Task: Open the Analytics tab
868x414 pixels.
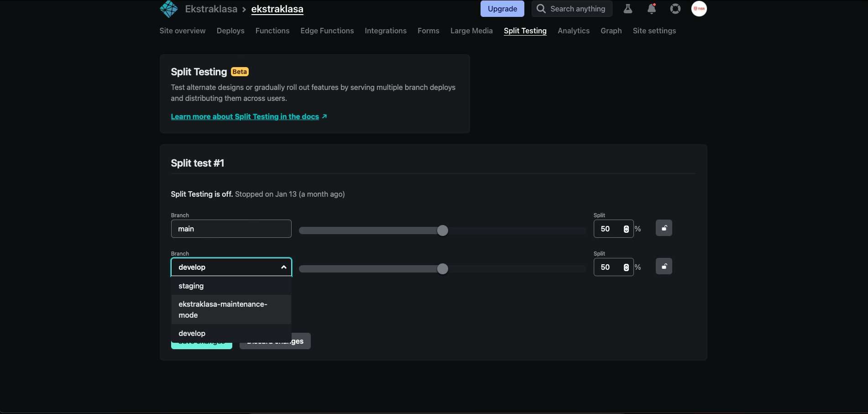Action: (x=574, y=31)
